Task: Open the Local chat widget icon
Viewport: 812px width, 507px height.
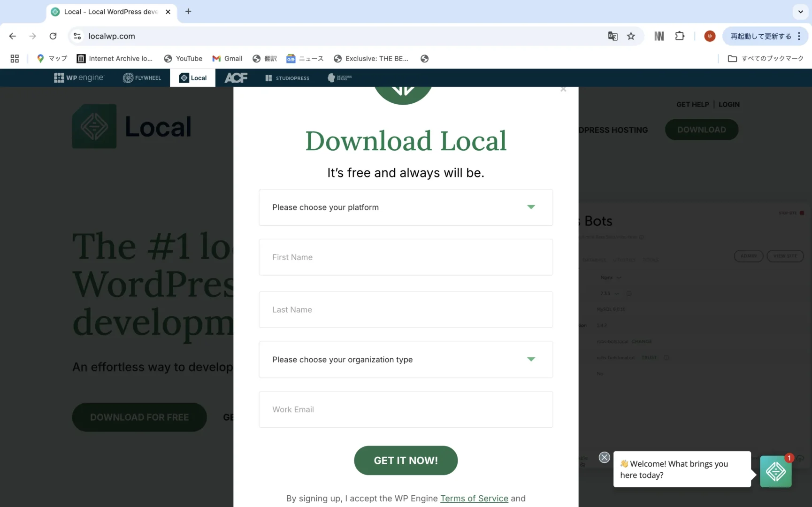Action: pyautogui.click(x=775, y=471)
